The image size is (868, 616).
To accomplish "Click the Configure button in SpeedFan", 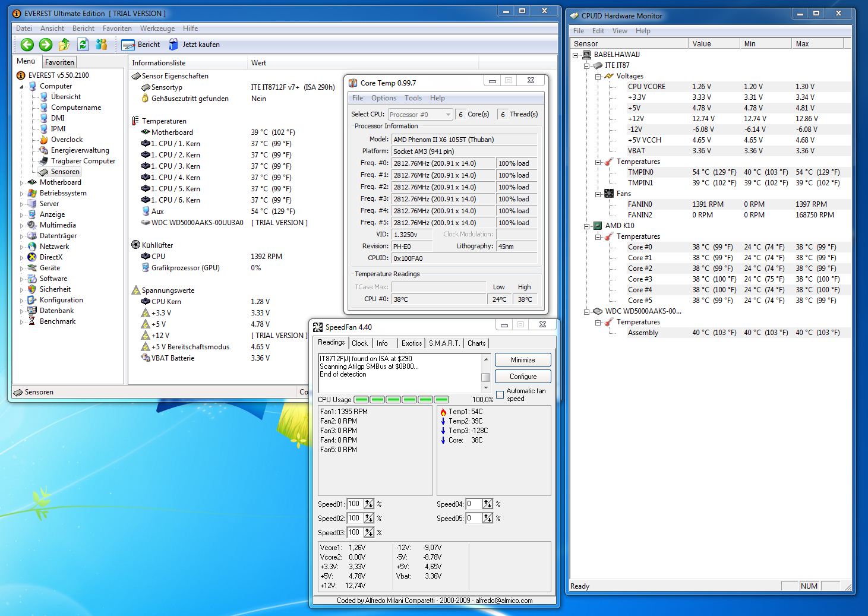I will (x=523, y=377).
